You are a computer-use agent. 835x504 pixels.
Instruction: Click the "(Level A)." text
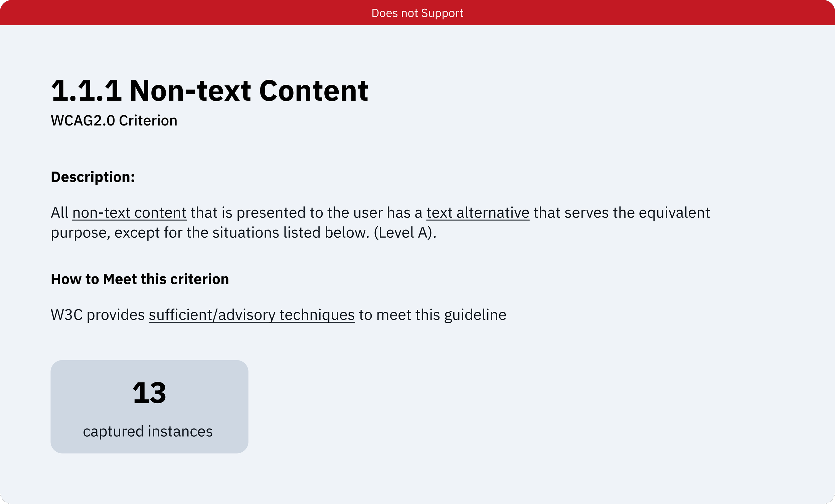click(x=405, y=233)
